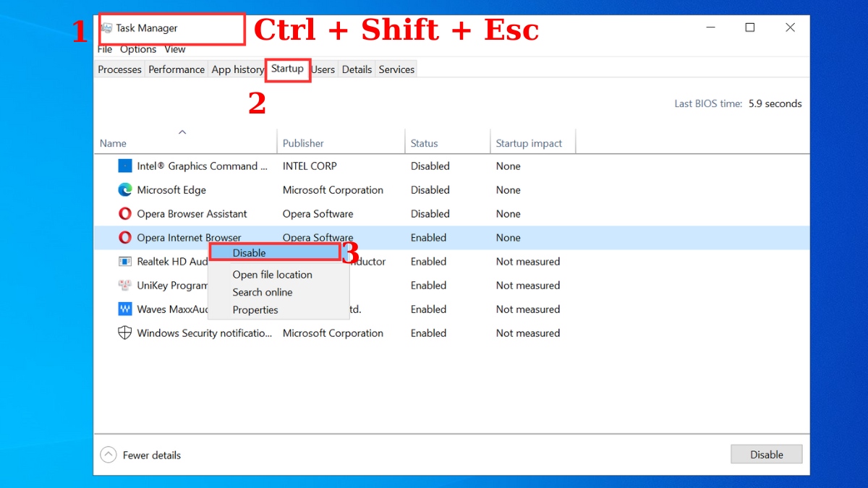Click the Realtek HD Audio icon
Image resolution: width=868 pixels, height=488 pixels.
pos(125,261)
